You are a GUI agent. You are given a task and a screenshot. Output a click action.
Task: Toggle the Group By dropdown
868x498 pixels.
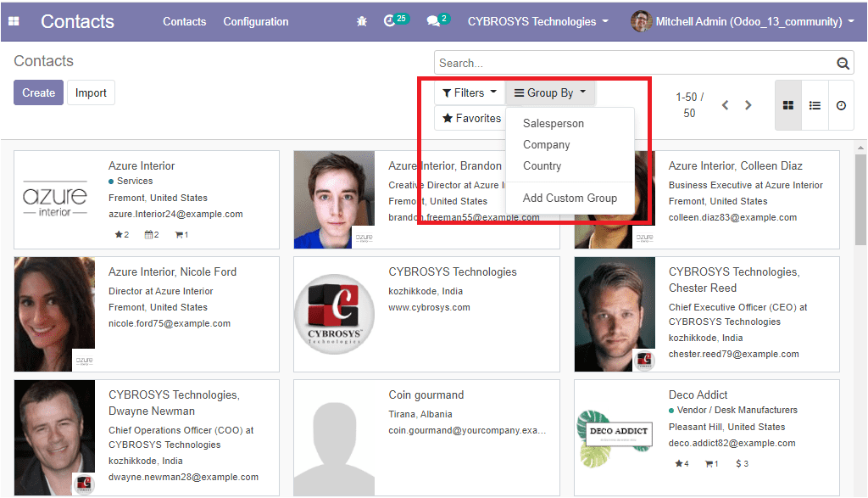click(x=549, y=93)
